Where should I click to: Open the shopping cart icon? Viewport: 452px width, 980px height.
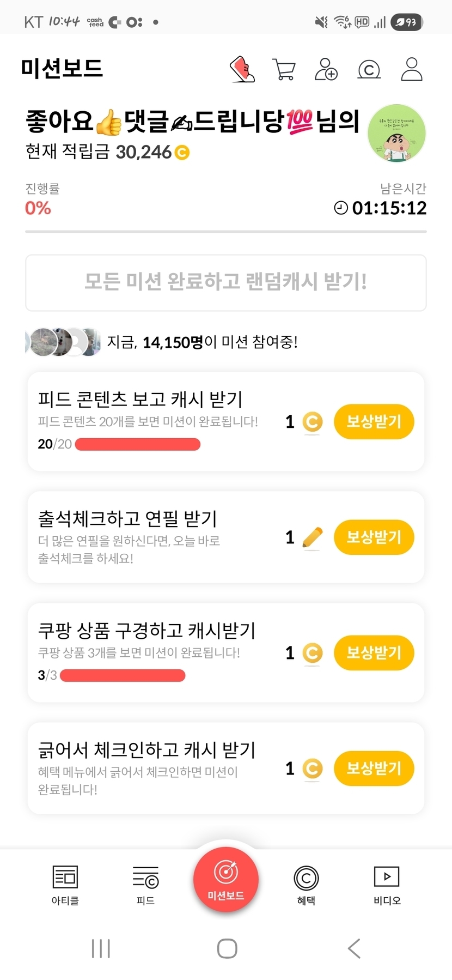pos(284,70)
